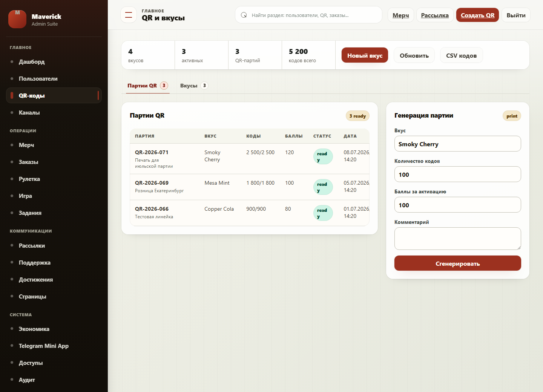This screenshot has height=392, width=543.
Task: Click the 4 вкусов stat card
Action: pyautogui.click(x=148, y=55)
